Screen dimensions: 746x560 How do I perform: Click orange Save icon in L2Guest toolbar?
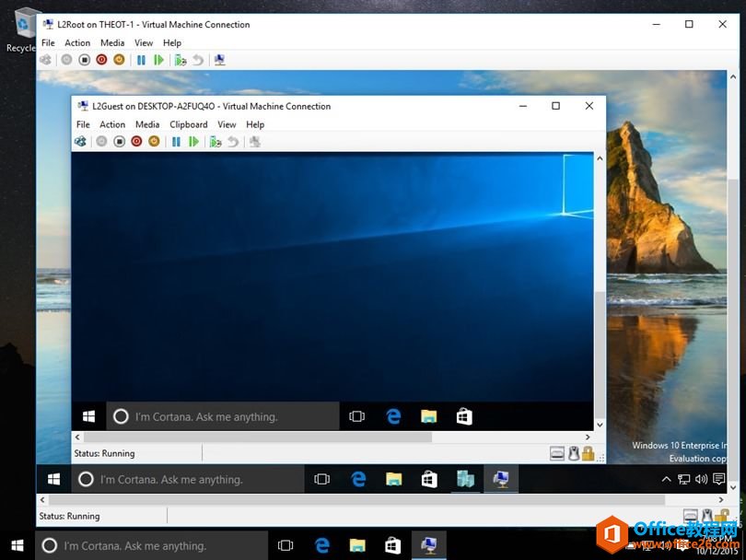pos(154,141)
